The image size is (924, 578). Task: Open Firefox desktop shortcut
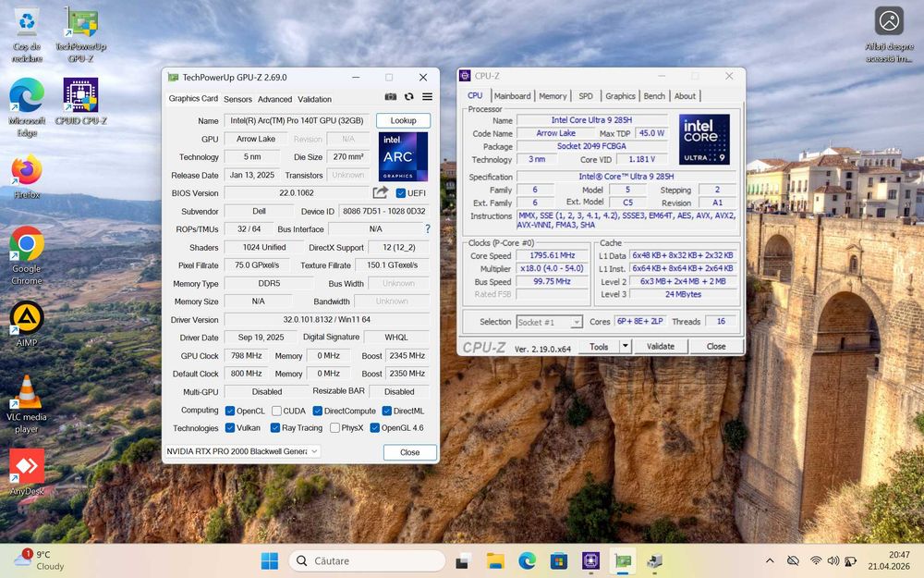point(27,177)
